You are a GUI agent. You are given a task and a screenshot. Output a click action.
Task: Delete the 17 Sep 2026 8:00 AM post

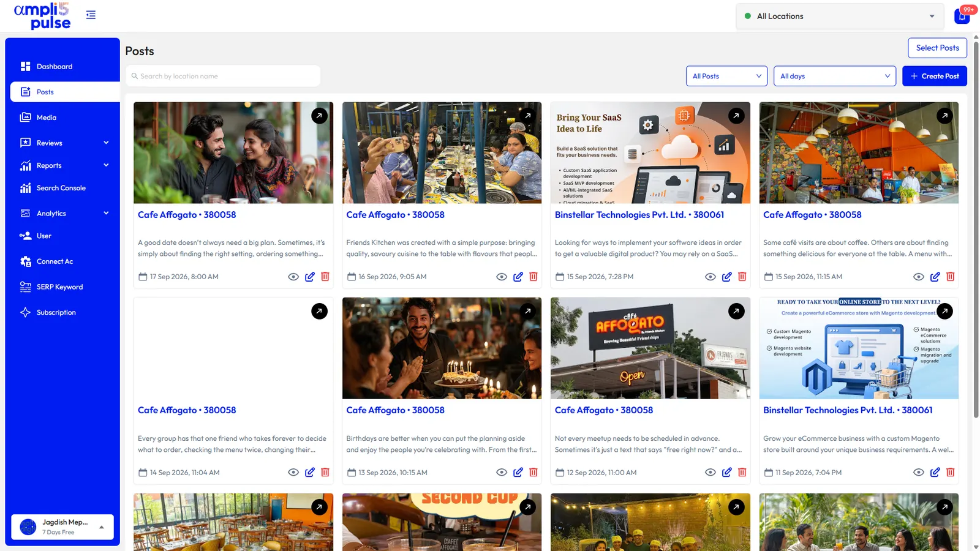click(x=325, y=277)
